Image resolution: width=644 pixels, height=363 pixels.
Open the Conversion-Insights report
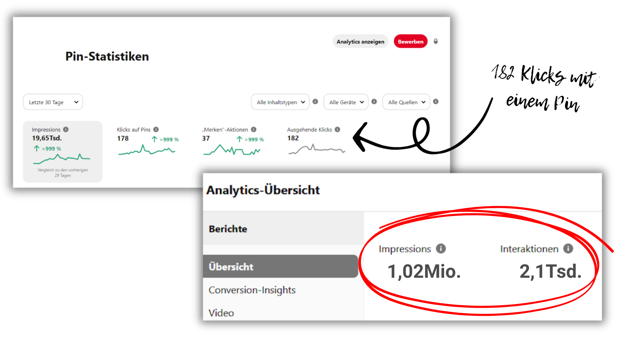(252, 290)
